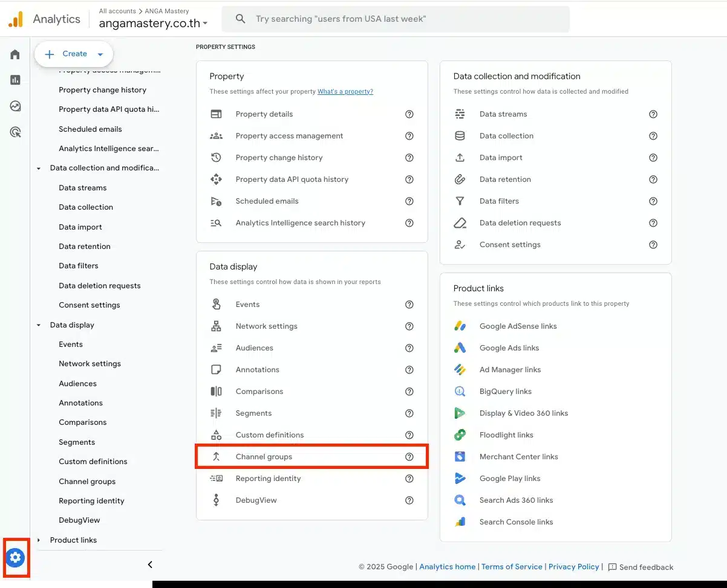This screenshot has height=588, width=727.
Task: Click the Google Ads links icon
Action: (460, 348)
